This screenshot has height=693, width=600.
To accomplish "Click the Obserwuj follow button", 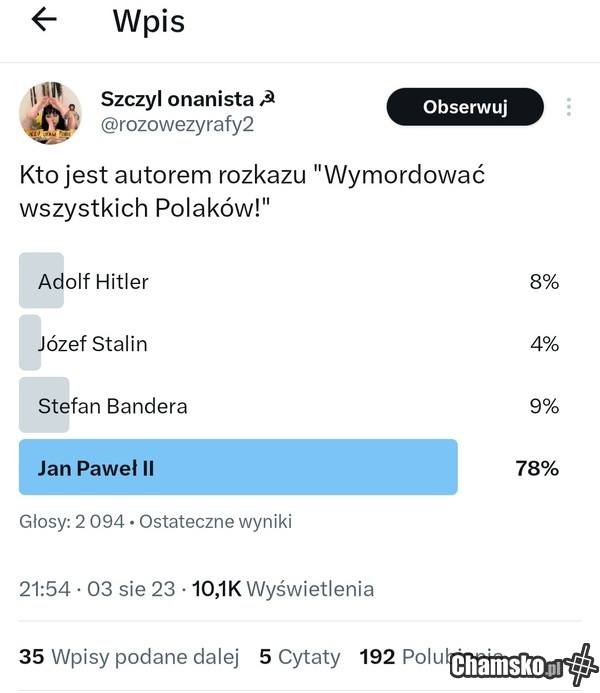I will pyautogui.click(x=465, y=107).
